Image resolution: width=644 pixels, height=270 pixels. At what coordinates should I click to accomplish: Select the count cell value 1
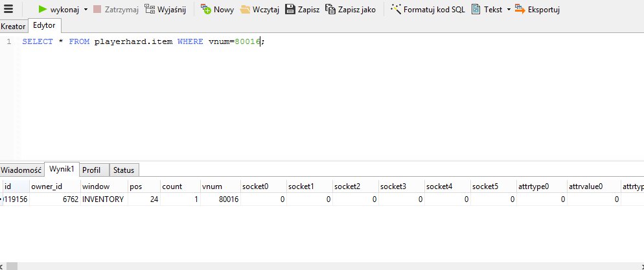180,199
